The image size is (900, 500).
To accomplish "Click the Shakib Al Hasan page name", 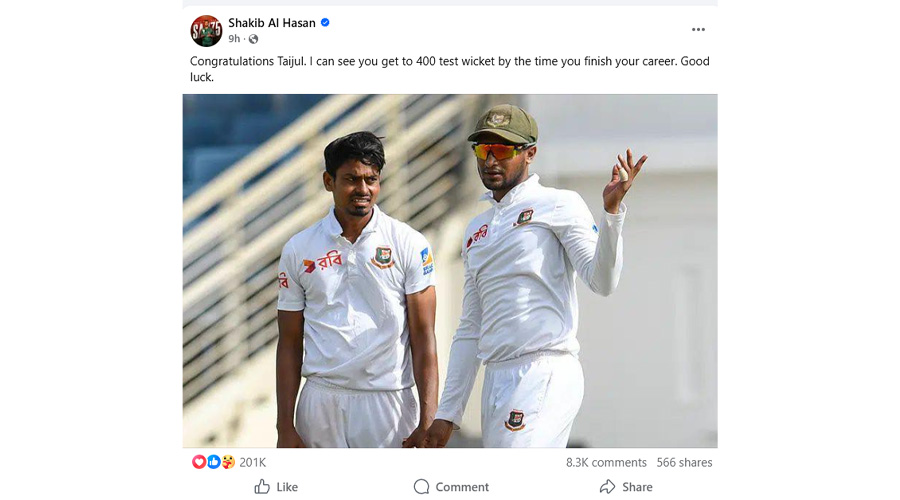I will [x=271, y=23].
